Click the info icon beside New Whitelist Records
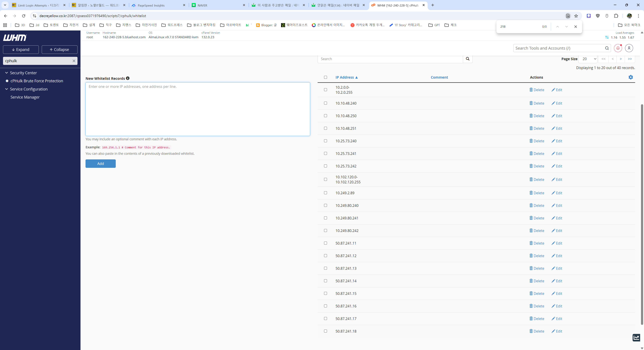Screen dimensions: 644x350 128,78
